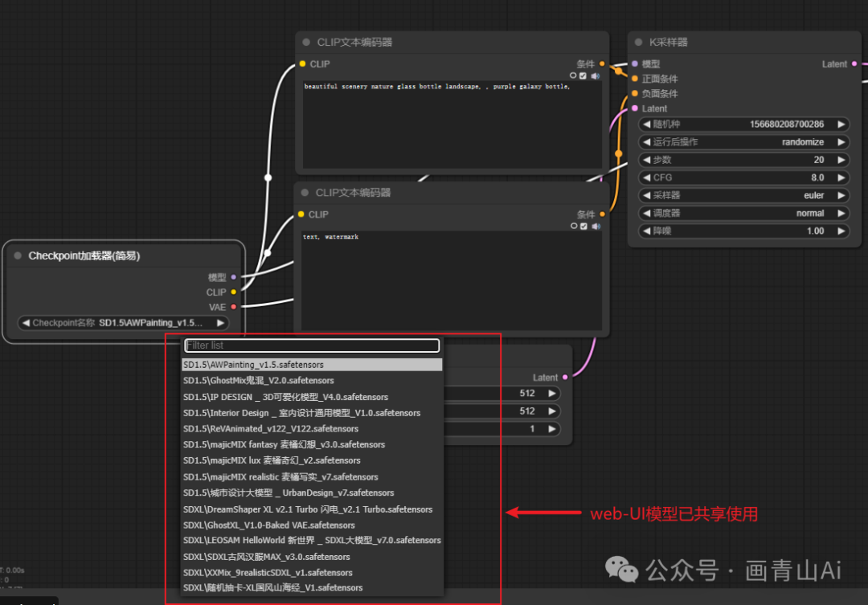Select SD1.5\AWPainting_v1.5.safetensors from the list
The height and width of the screenshot is (605, 868).
[312, 365]
